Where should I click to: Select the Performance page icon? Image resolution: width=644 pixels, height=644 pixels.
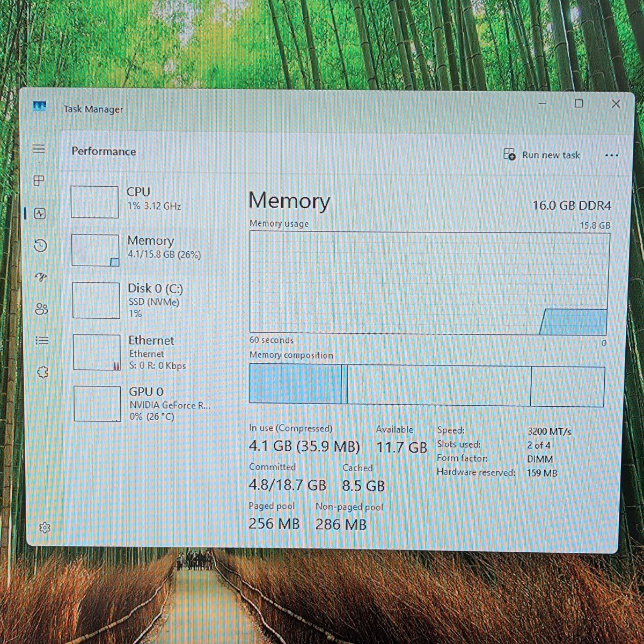[40, 214]
